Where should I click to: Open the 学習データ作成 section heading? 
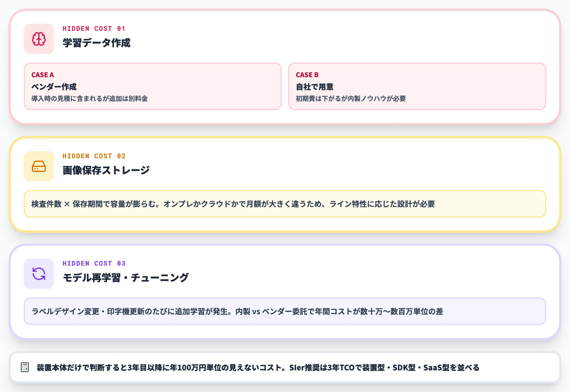pos(97,42)
